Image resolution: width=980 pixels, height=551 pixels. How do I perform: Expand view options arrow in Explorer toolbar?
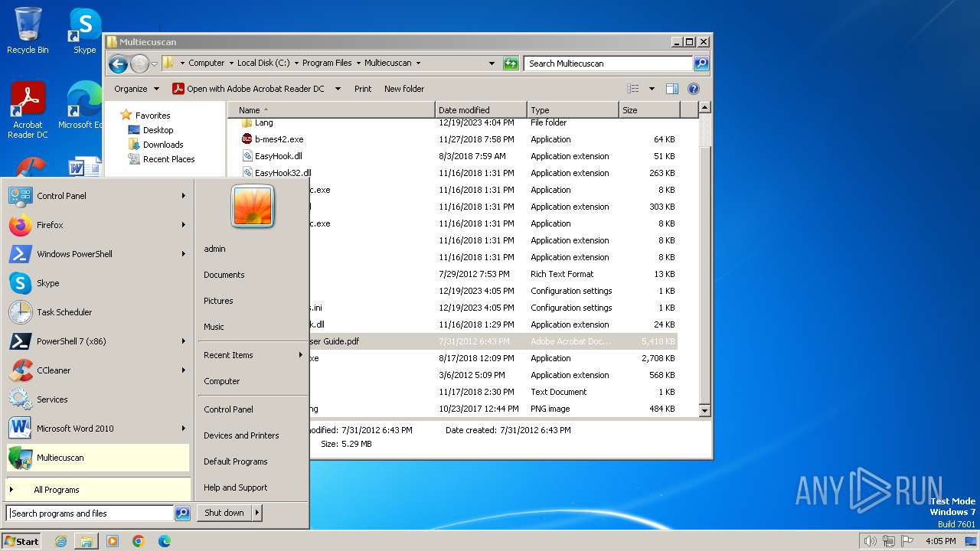(652, 89)
